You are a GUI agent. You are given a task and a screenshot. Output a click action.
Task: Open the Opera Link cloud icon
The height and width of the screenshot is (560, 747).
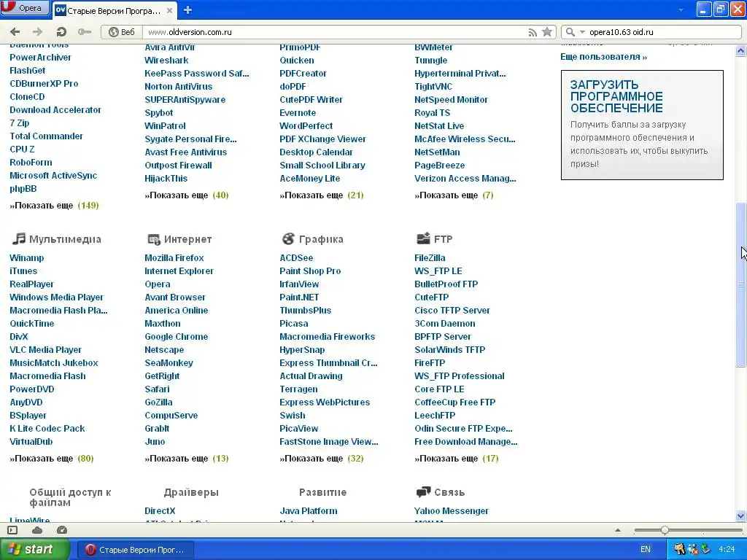(x=37, y=530)
